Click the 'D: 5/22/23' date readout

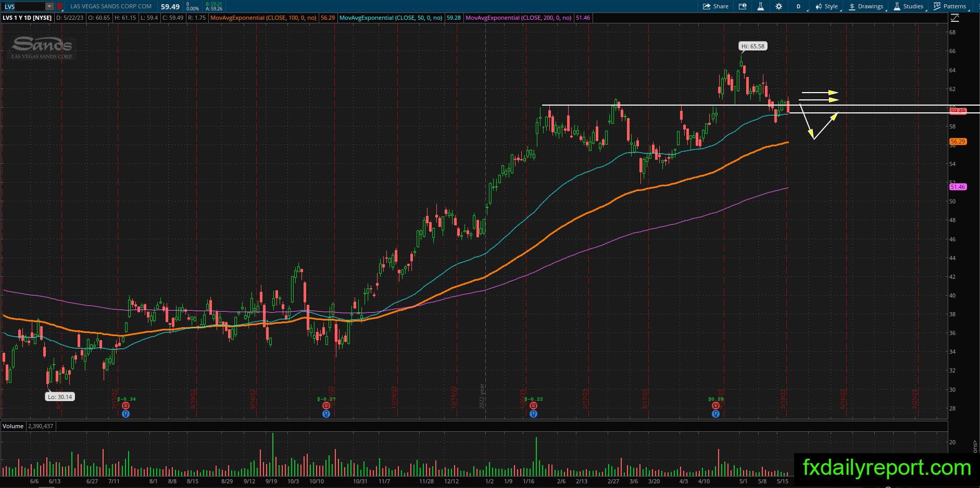coord(70,18)
